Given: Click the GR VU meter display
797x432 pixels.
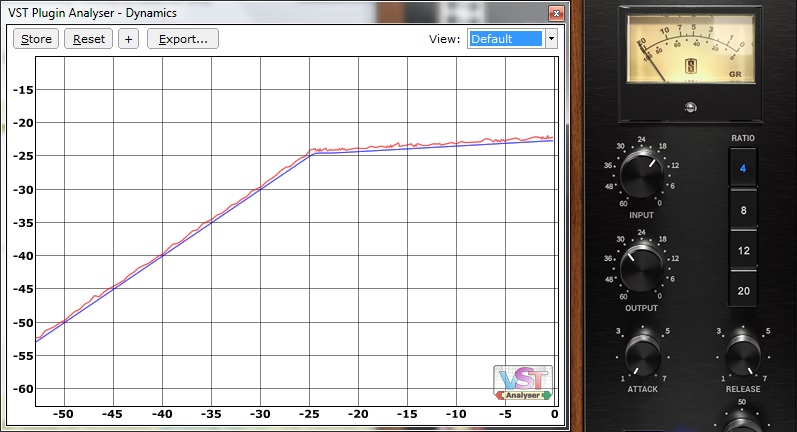Looking at the screenshot, I should [691, 49].
